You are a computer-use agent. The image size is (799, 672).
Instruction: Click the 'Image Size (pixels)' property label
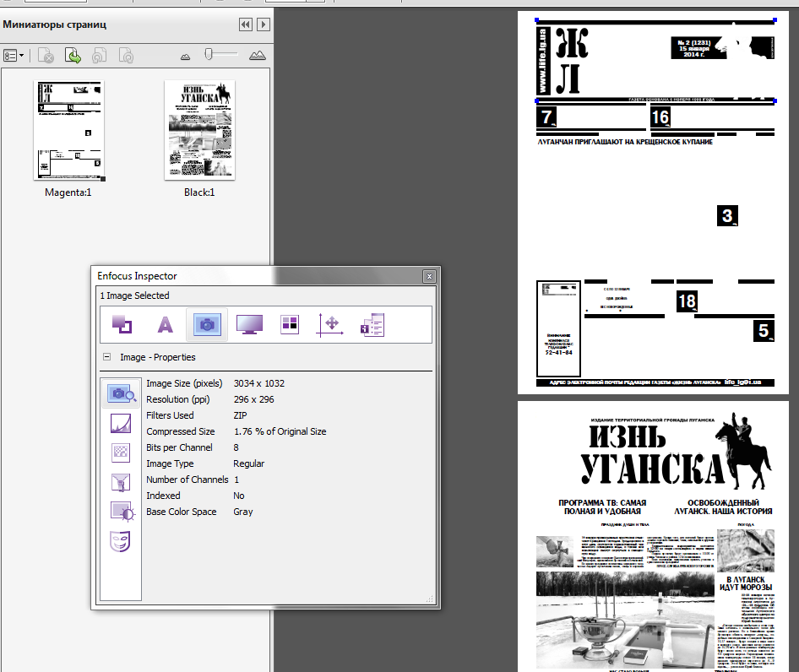(184, 383)
